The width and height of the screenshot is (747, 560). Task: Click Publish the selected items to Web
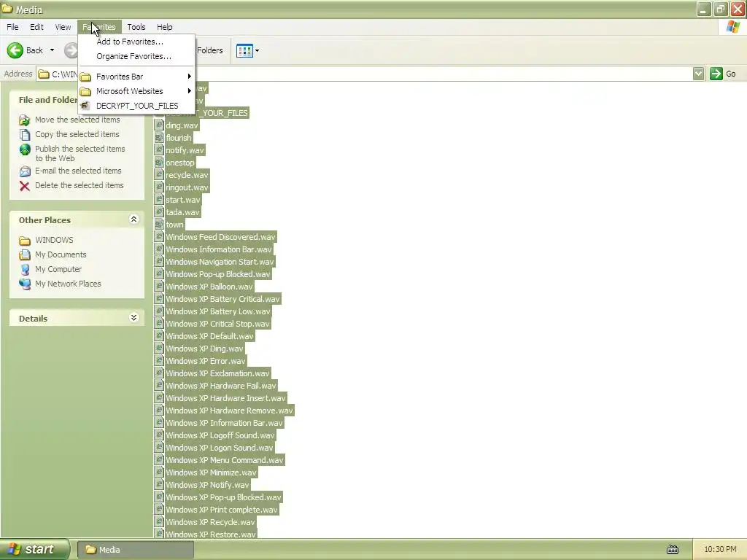(80, 153)
